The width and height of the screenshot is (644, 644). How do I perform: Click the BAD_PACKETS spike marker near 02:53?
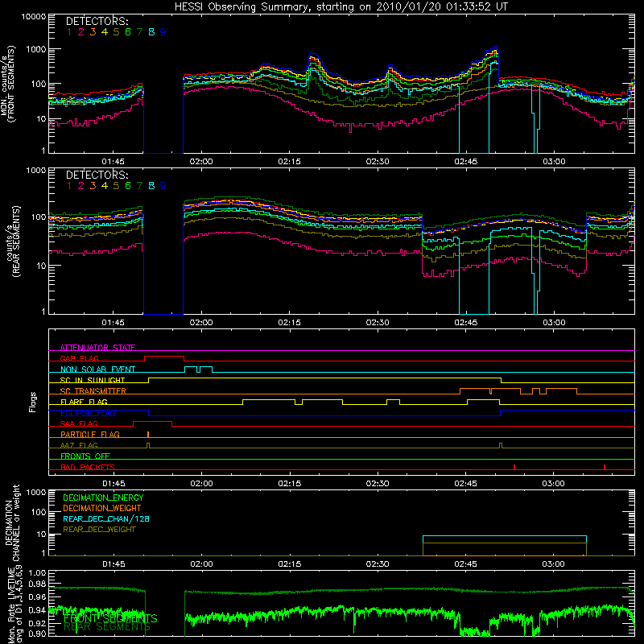click(514, 467)
